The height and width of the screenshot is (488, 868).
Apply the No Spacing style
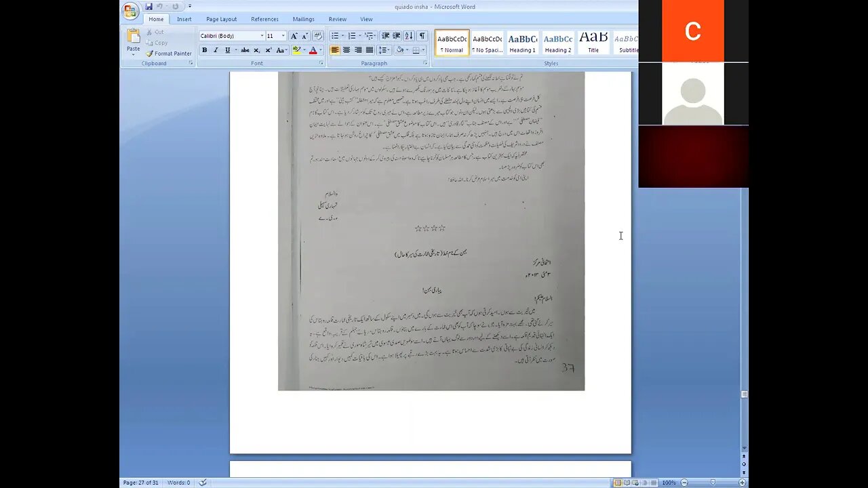[487, 43]
